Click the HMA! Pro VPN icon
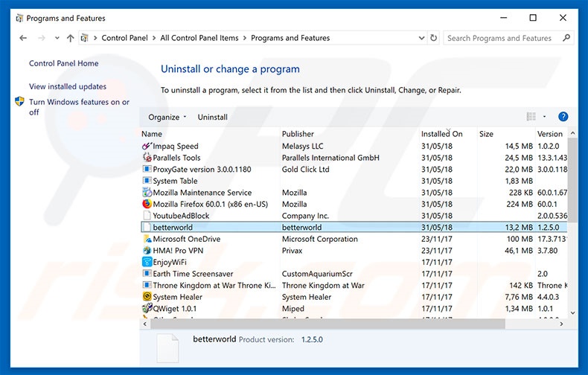The image size is (588, 375). pyautogui.click(x=147, y=251)
